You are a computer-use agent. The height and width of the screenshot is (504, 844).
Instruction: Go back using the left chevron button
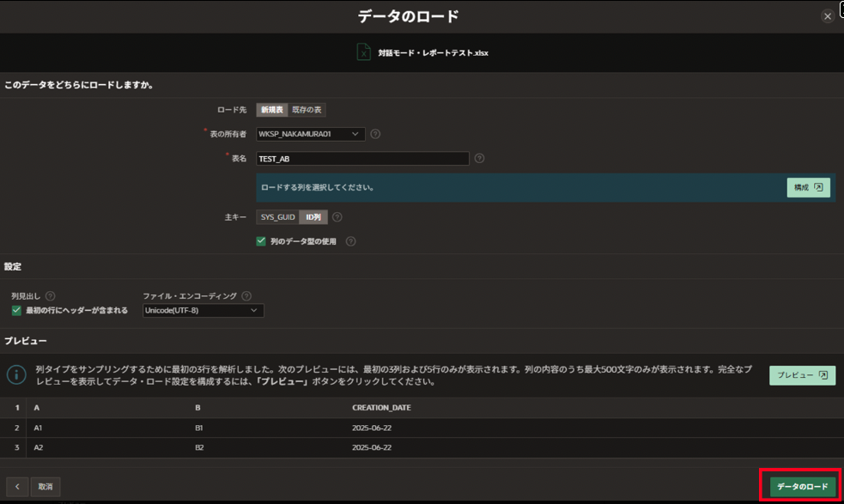click(17, 487)
